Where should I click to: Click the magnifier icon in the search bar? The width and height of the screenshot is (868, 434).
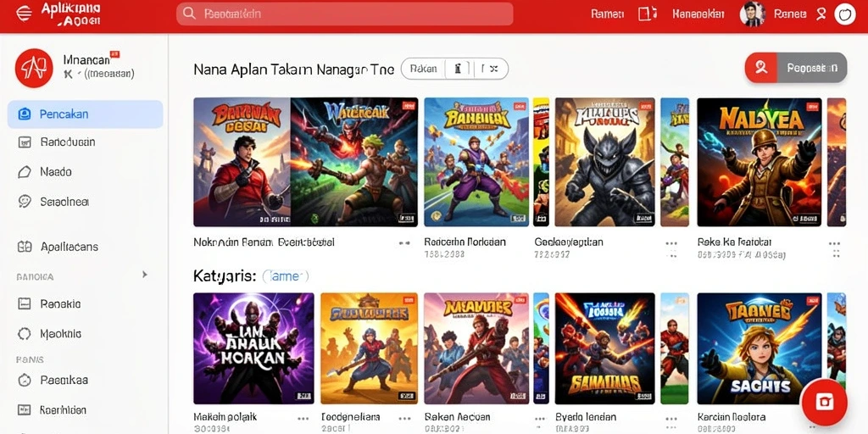(189, 14)
